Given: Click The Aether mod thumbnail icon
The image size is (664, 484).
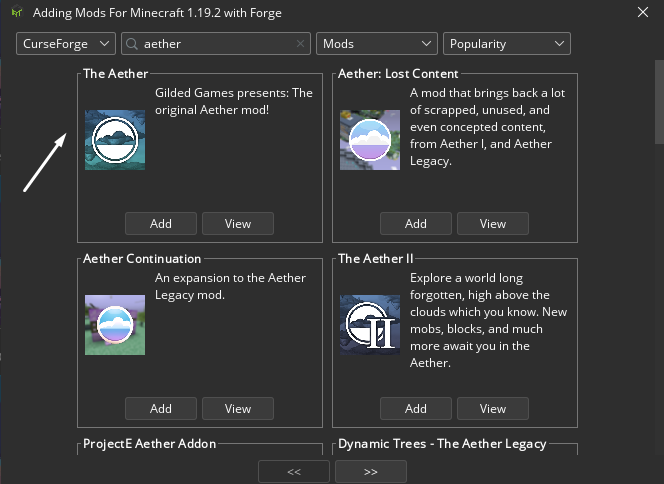Looking at the screenshot, I should pyautogui.click(x=115, y=140).
